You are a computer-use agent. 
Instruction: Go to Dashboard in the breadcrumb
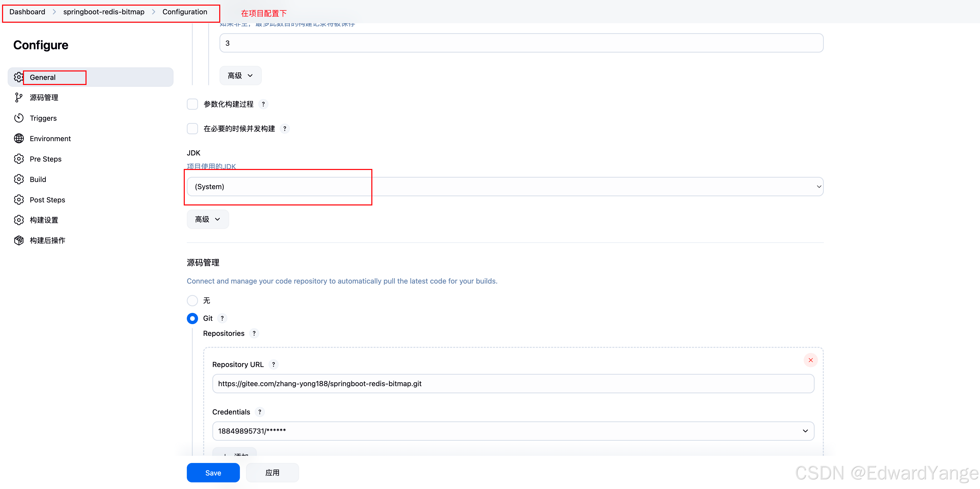(x=27, y=12)
